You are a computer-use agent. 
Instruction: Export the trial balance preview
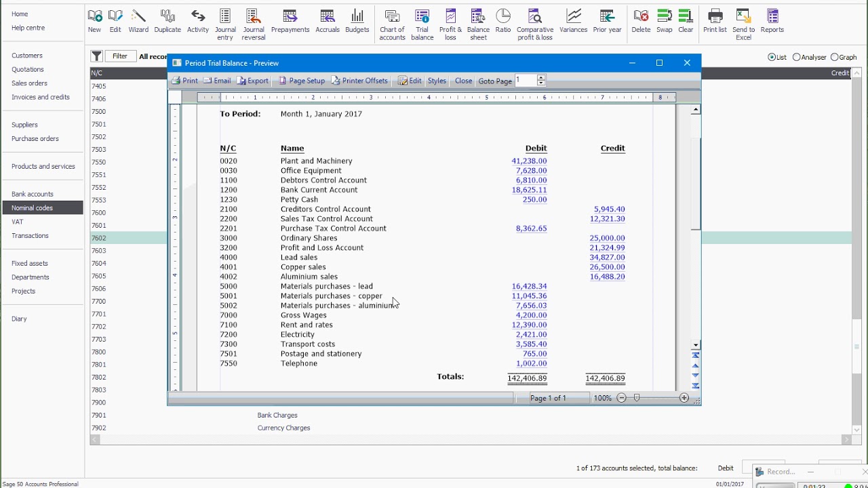coord(252,81)
